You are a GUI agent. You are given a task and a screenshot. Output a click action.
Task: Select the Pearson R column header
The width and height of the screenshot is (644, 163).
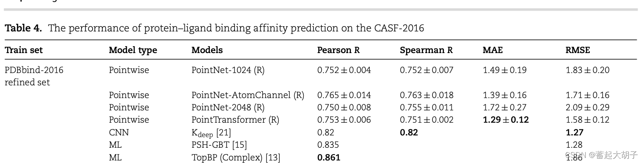tap(339, 50)
